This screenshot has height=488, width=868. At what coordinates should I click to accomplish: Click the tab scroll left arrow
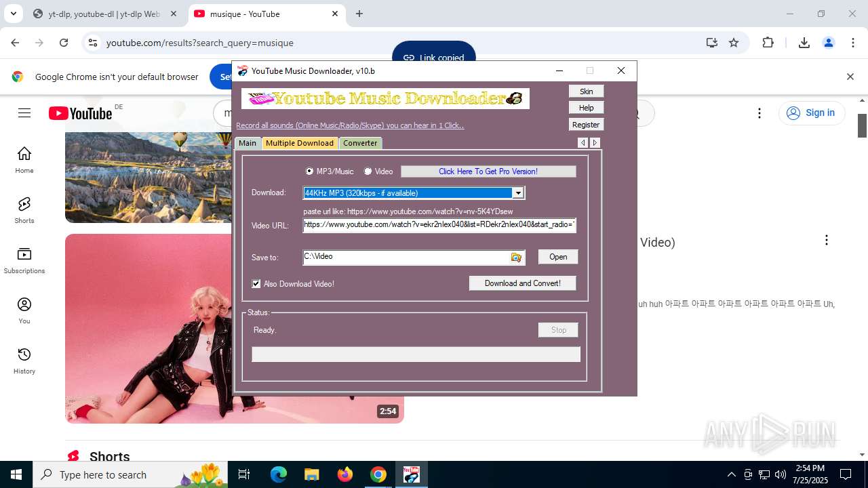pos(583,142)
